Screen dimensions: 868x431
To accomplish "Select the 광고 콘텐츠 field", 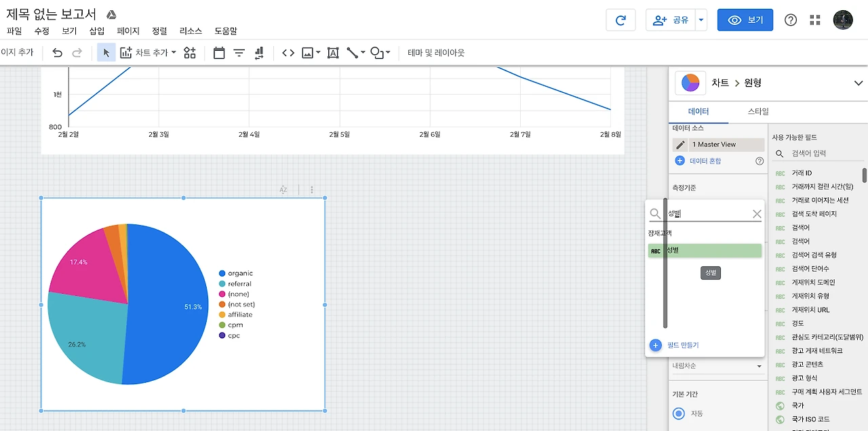I will (808, 365).
